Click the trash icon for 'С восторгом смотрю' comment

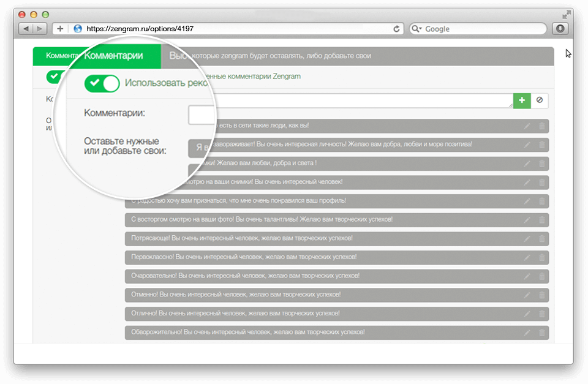[541, 219]
